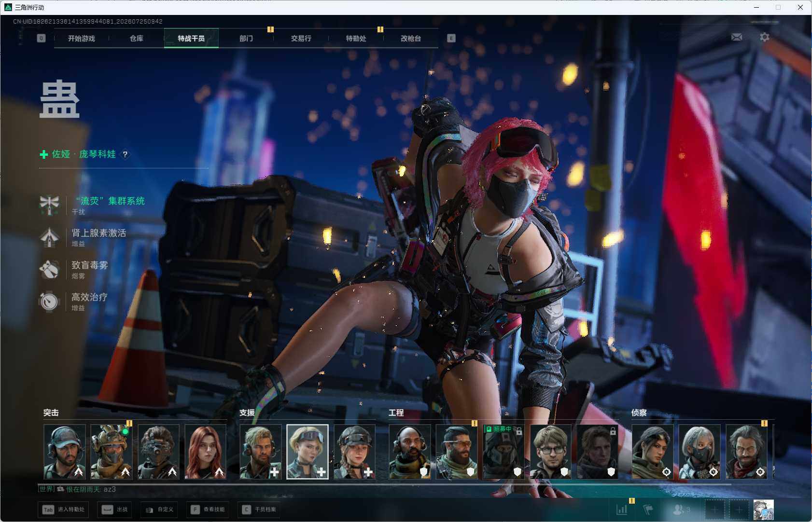Image resolution: width=812 pixels, height=522 pixels.
Task: Click the 查看技能 button
Action: click(x=208, y=509)
